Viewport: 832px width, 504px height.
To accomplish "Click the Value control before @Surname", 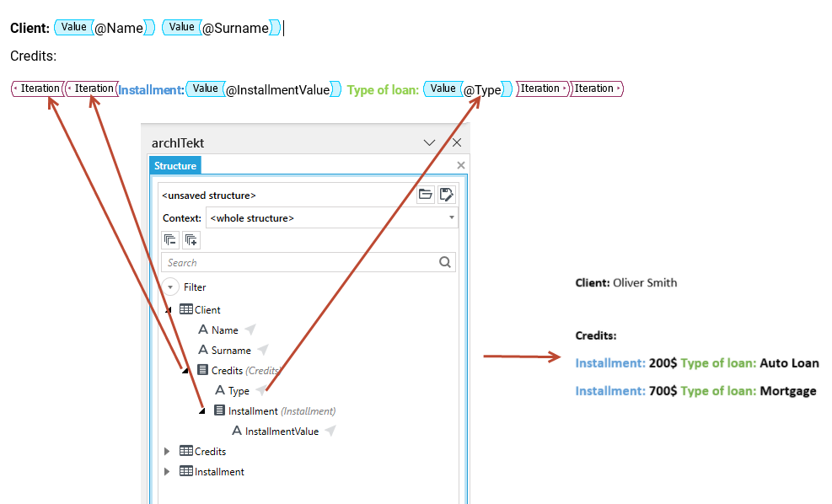I will 182,27.
